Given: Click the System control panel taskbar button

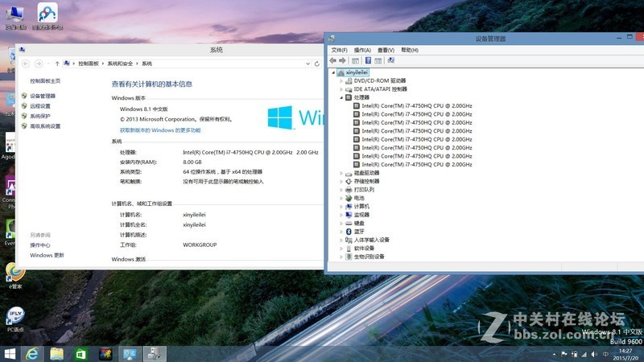Looking at the screenshot, I should click(x=130, y=354).
